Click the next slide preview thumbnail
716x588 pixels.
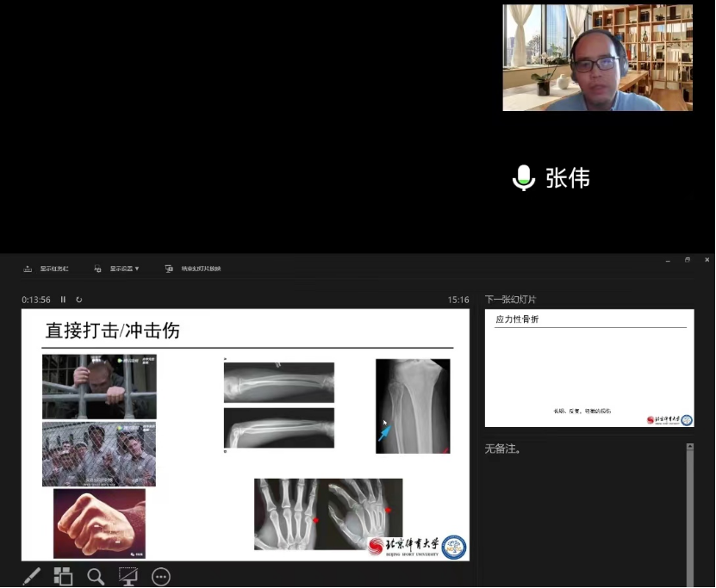pos(589,368)
